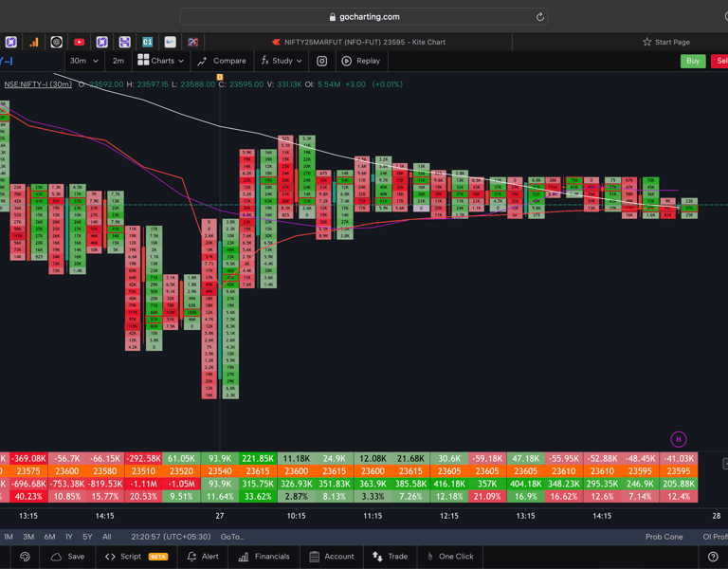
Task: Click the Instagram share icon
Action: point(321,61)
